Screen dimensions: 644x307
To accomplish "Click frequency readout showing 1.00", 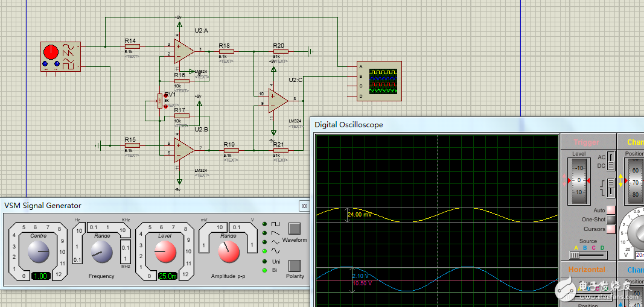I will click(41, 276).
